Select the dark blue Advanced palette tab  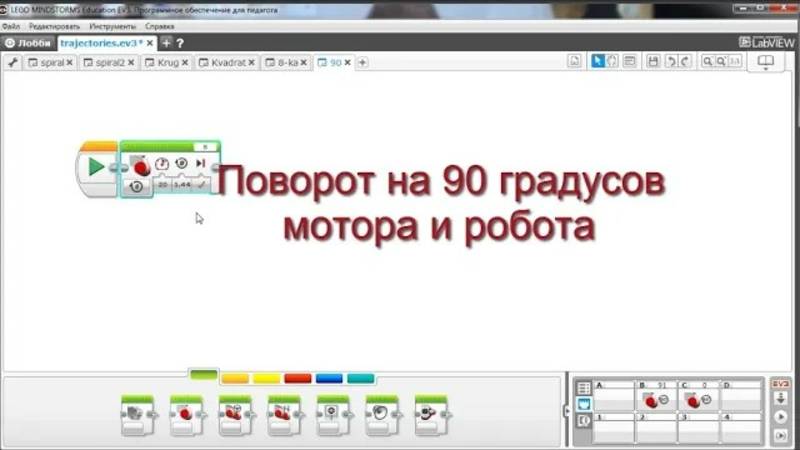coord(329,378)
